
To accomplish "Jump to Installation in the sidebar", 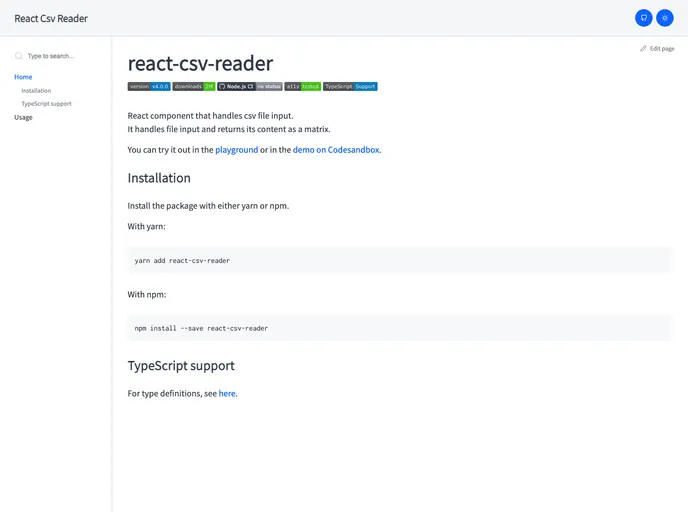I will pos(36,91).
